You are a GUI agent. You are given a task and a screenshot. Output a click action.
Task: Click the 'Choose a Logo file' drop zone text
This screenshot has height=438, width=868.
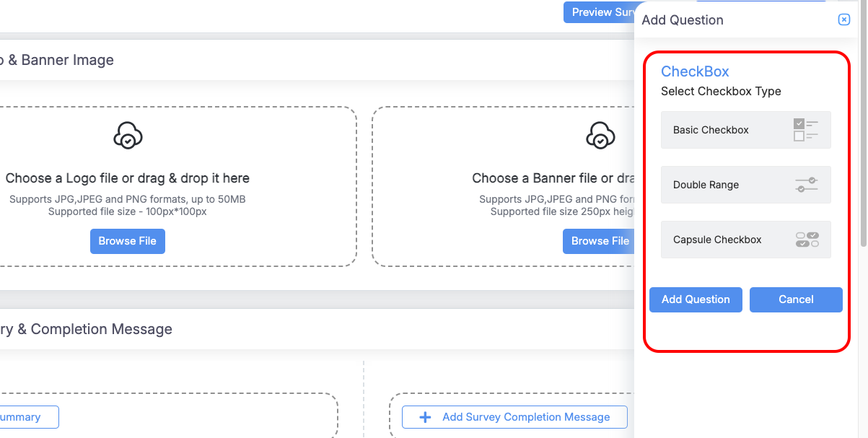point(128,178)
